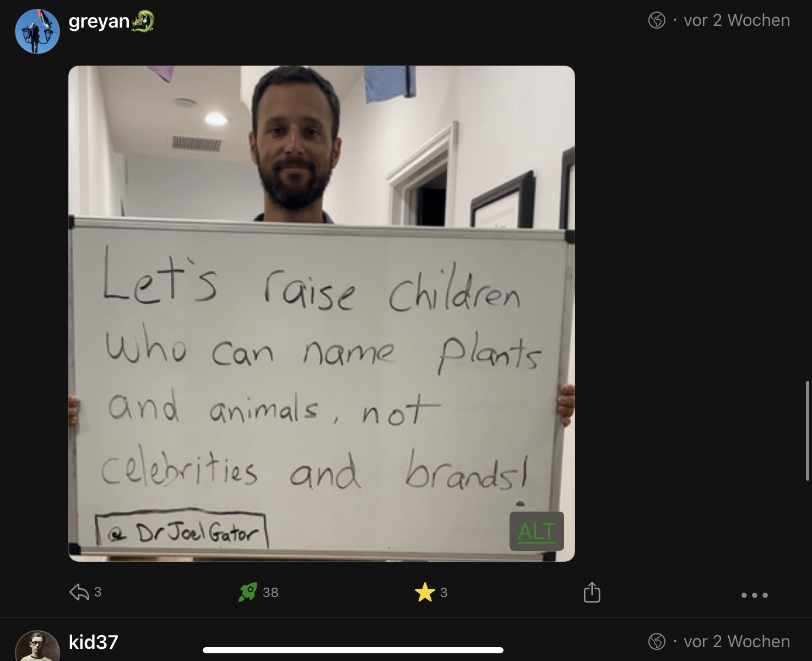
Task: Click the home indicator bar
Action: (x=353, y=650)
